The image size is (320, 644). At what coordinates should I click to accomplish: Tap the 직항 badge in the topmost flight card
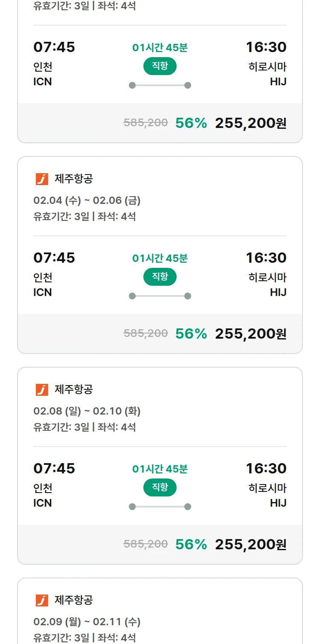160,66
